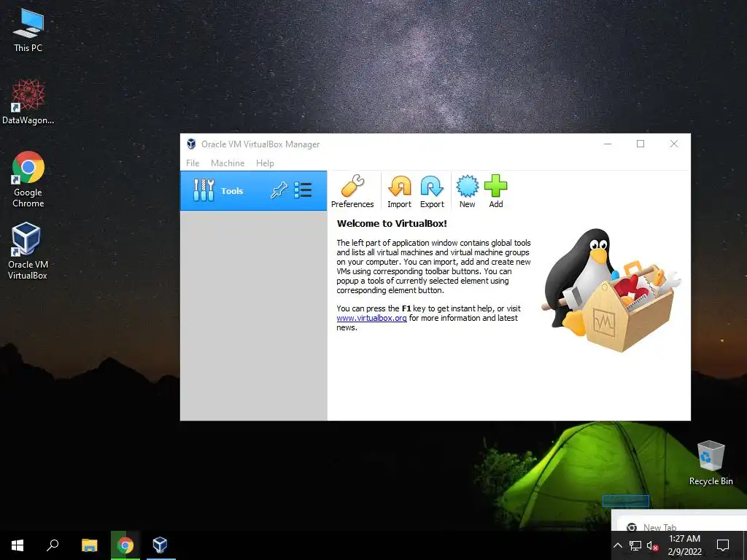Click the penguin toolbox illustration

click(611, 289)
